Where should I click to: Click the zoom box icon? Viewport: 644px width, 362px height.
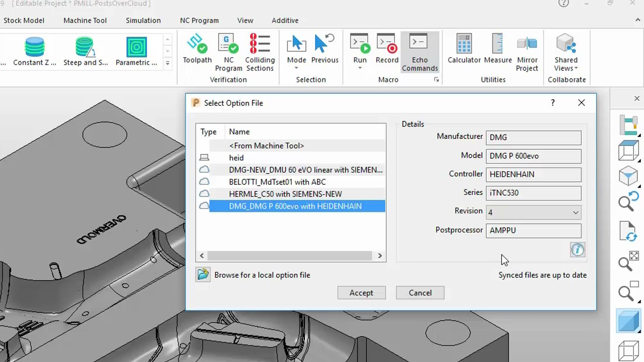click(628, 291)
